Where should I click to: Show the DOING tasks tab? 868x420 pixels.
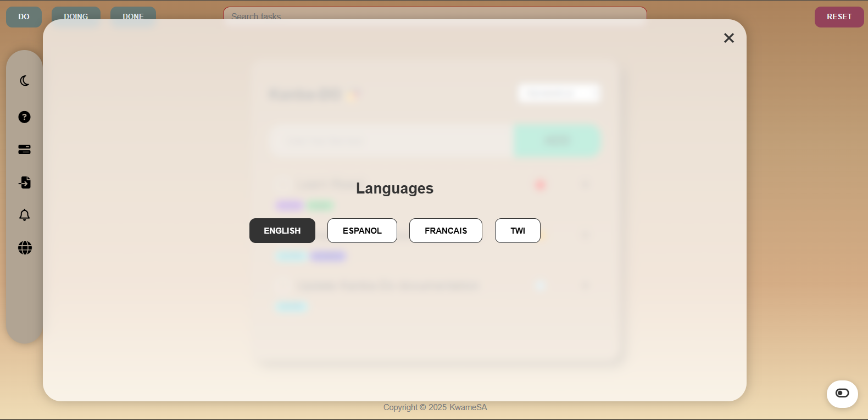(x=76, y=16)
